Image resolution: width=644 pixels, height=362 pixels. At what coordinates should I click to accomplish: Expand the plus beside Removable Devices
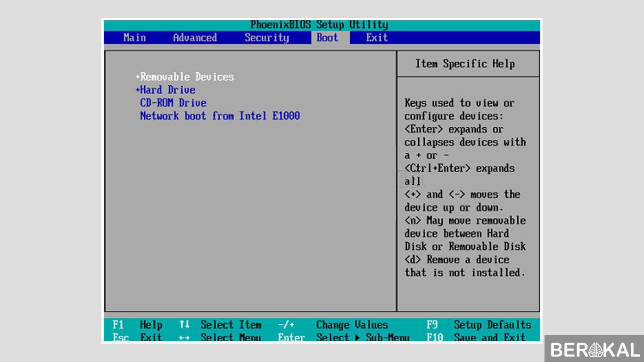138,77
